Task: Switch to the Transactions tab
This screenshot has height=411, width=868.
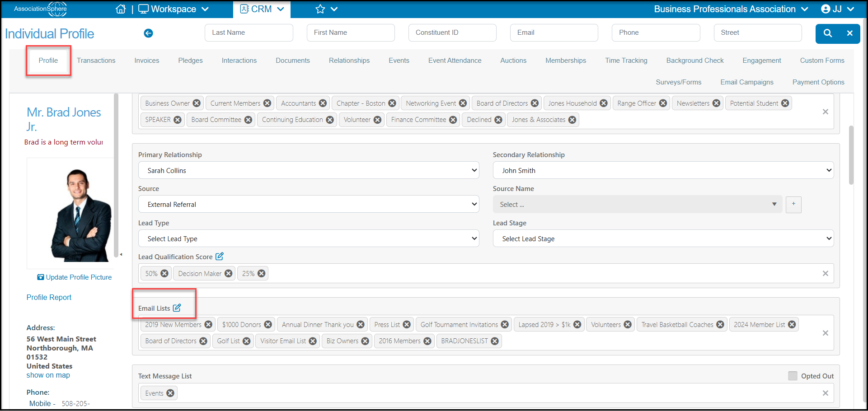Action: pos(96,61)
